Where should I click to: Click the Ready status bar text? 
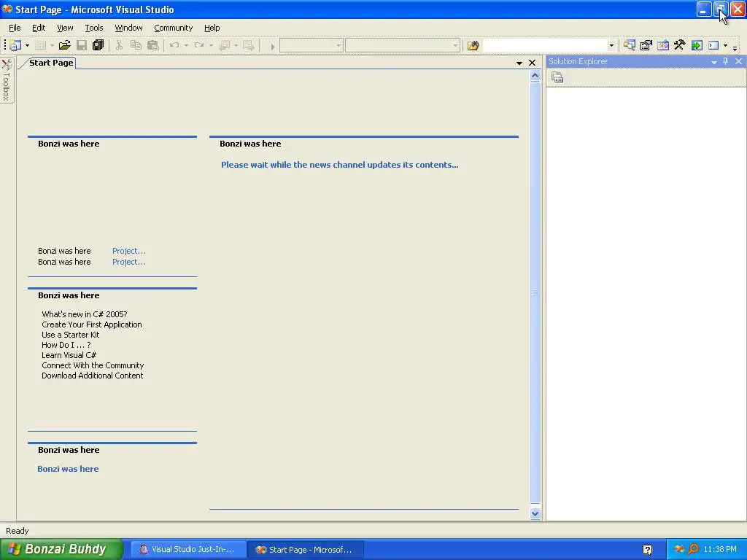(18, 531)
